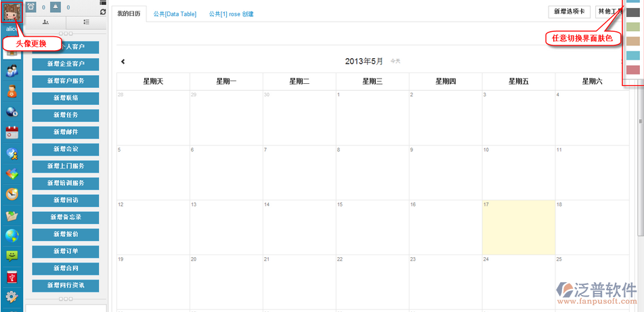Click the 星期一 column header

pos(226,82)
